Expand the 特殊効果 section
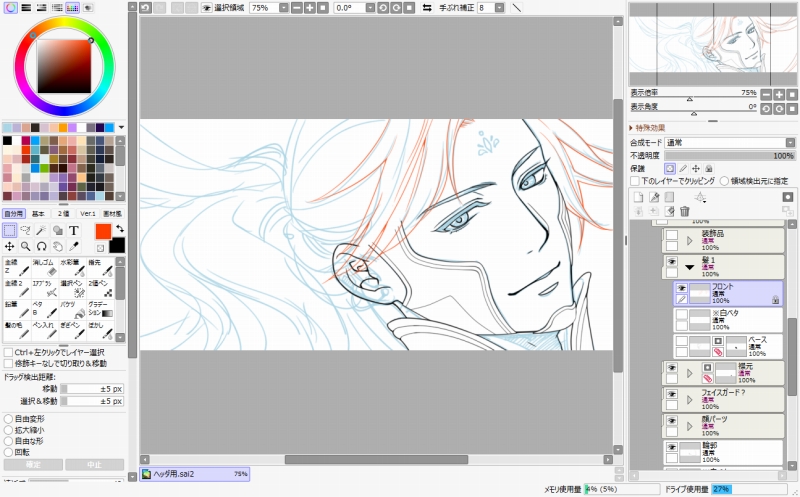 647,128
